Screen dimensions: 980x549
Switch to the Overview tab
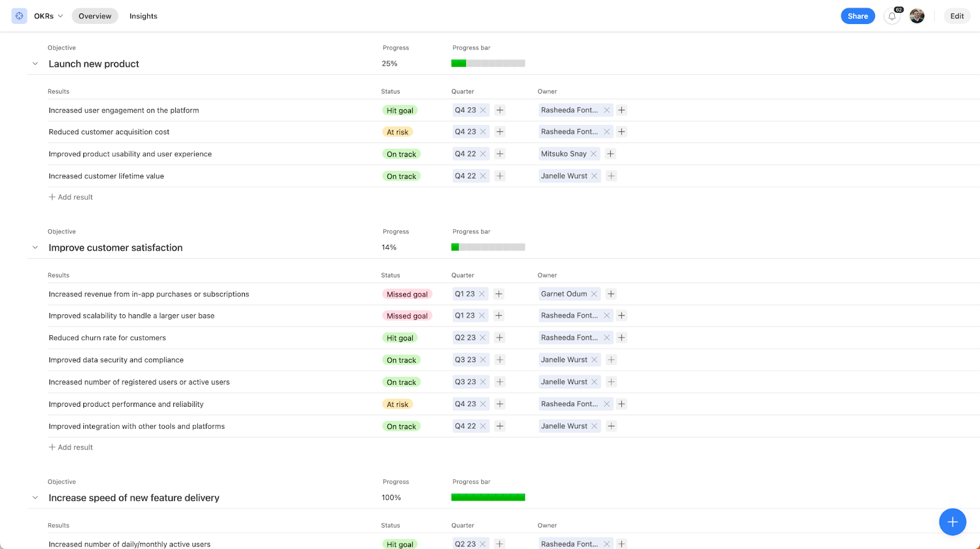click(x=95, y=16)
